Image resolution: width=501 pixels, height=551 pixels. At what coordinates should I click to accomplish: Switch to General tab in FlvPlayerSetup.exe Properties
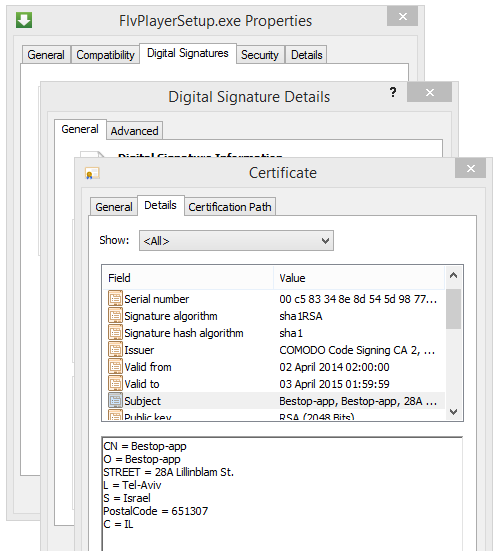click(46, 55)
